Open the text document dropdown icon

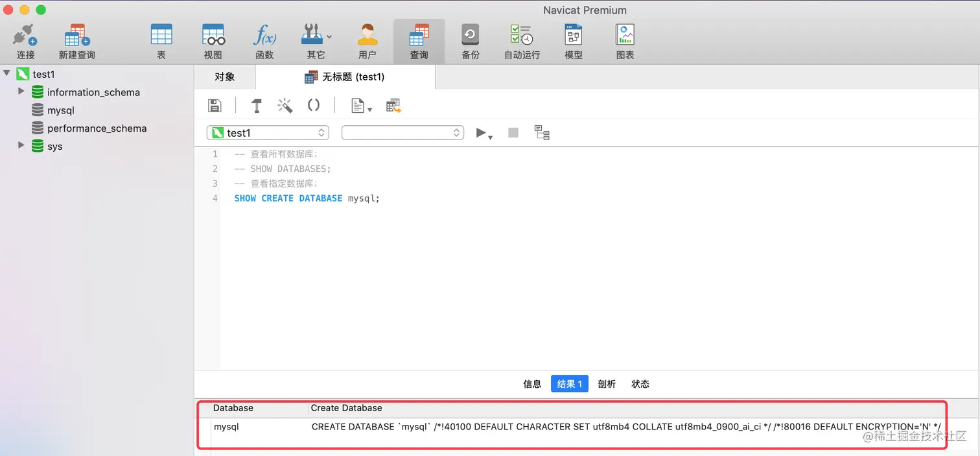point(361,106)
